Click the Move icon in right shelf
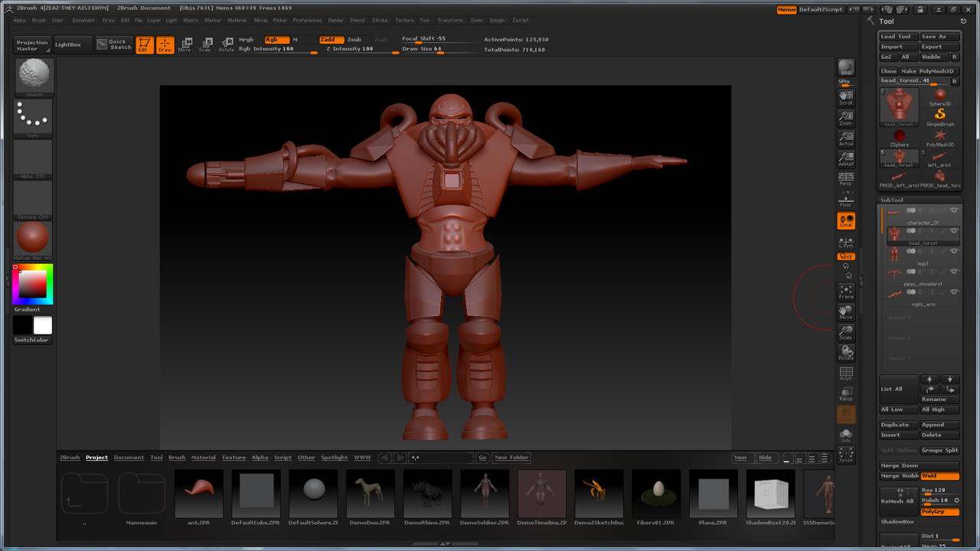 tap(846, 312)
